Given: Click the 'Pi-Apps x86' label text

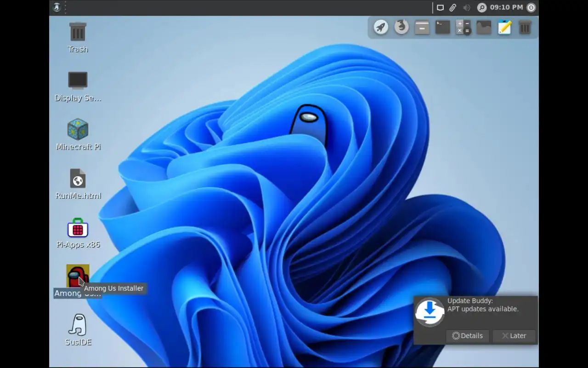Looking at the screenshot, I should (78, 244).
